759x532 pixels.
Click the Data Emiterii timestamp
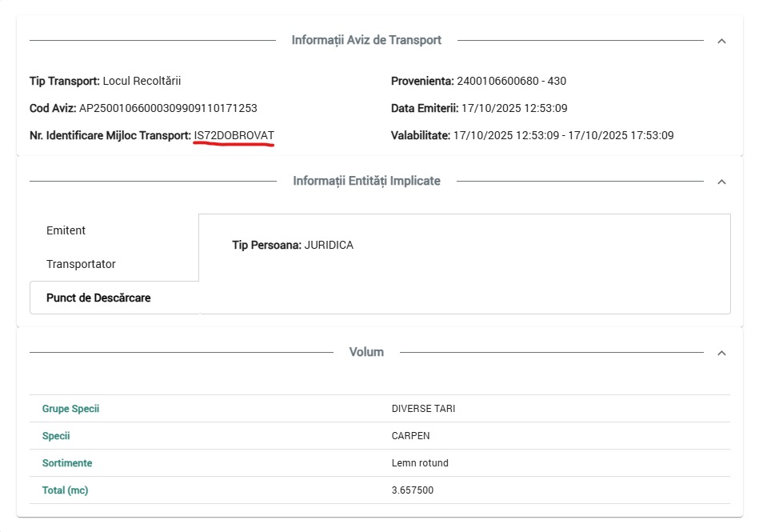[x=514, y=108]
